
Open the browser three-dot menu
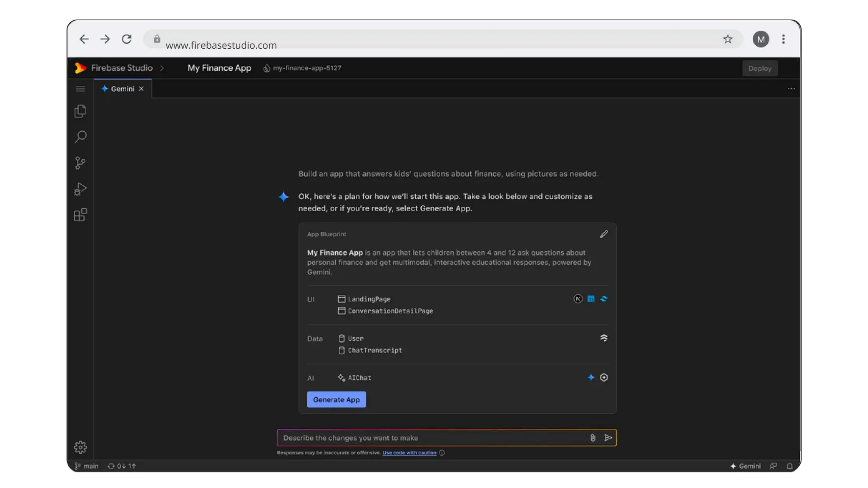(x=783, y=39)
